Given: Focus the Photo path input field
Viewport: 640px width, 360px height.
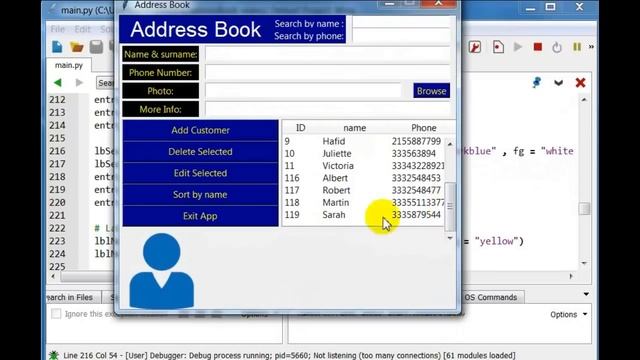Looking at the screenshot, I should click(303, 91).
